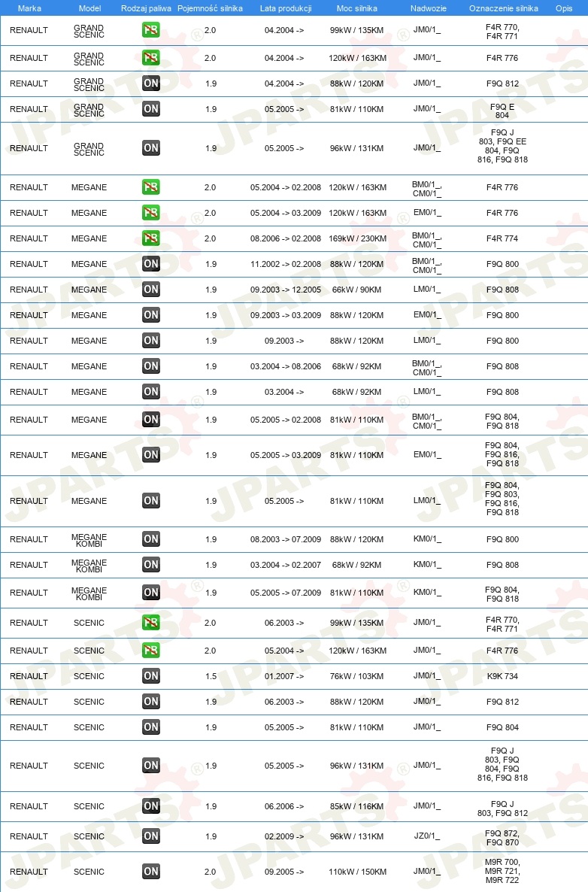
Task: Click the diesel ON icon in the Megane 66kW / 90KM row
Action: click(150, 290)
